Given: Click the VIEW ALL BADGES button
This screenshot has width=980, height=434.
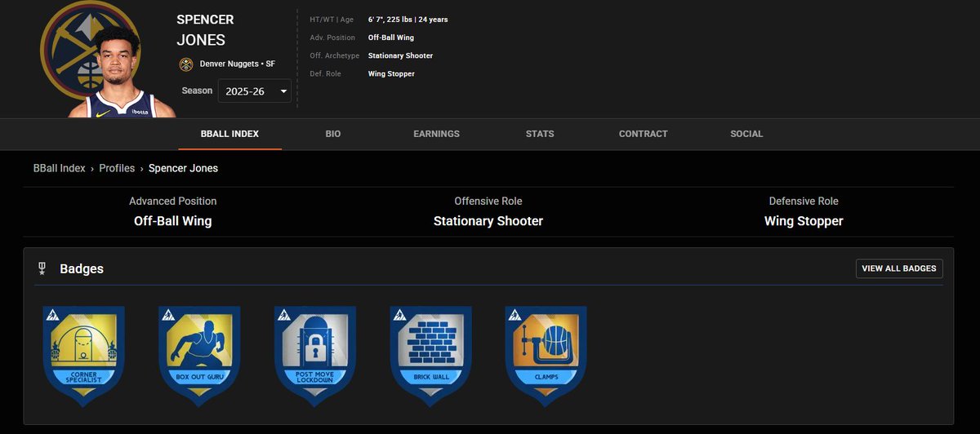Looking at the screenshot, I should coord(899,268).
